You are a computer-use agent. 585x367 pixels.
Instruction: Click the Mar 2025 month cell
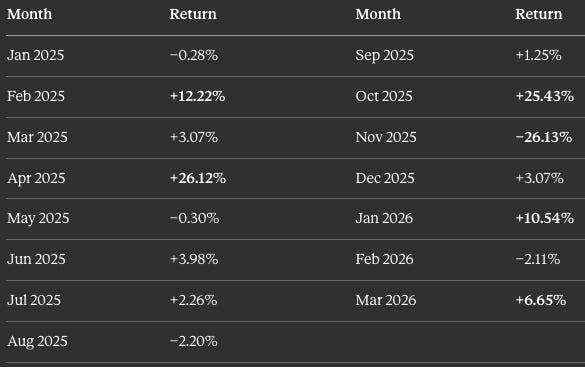[x=37, y=137]
